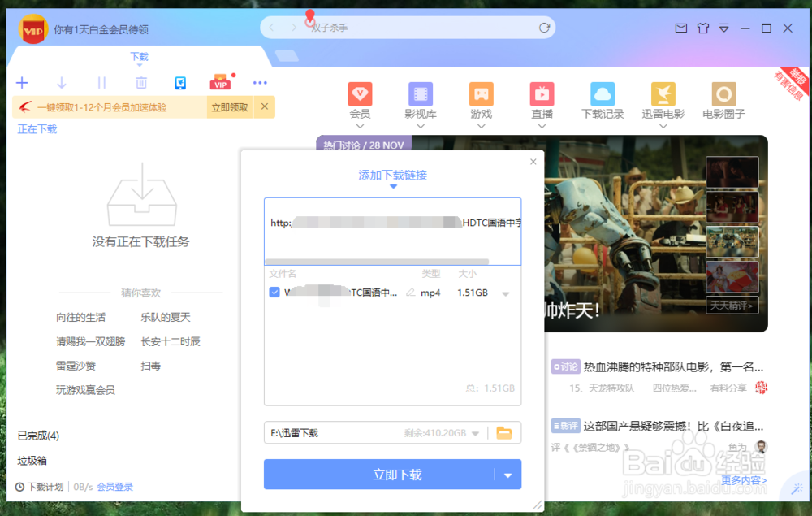Click the 会员登录 link
The image size is (812, 516).
pos(115,487)
